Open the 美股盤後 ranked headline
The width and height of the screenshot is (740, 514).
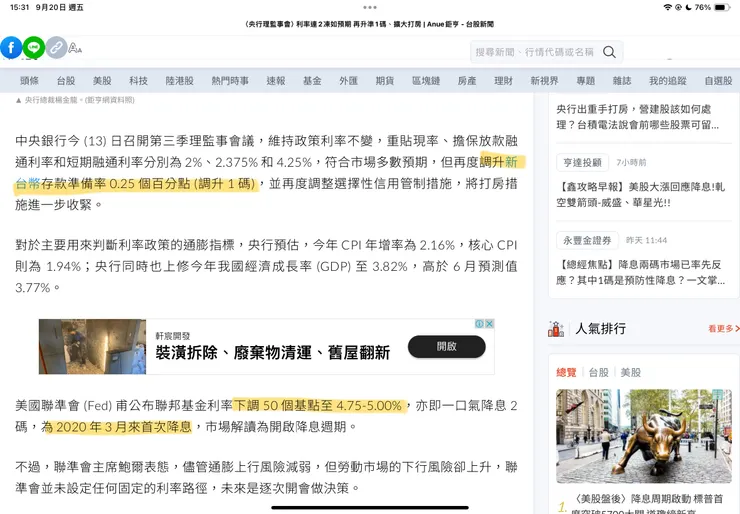649,504
